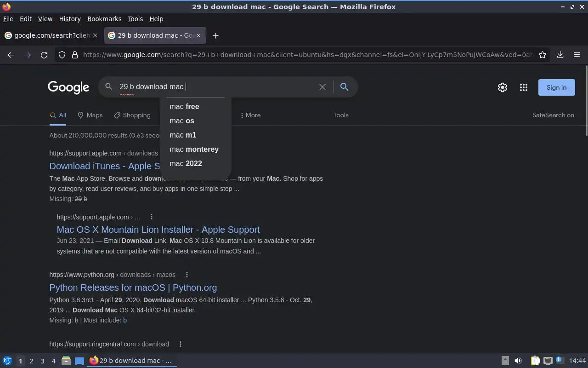The width and height of the screenshot is (588, 368).
Task: Open Google quick settings gear
Action: (x=503, y=87)
